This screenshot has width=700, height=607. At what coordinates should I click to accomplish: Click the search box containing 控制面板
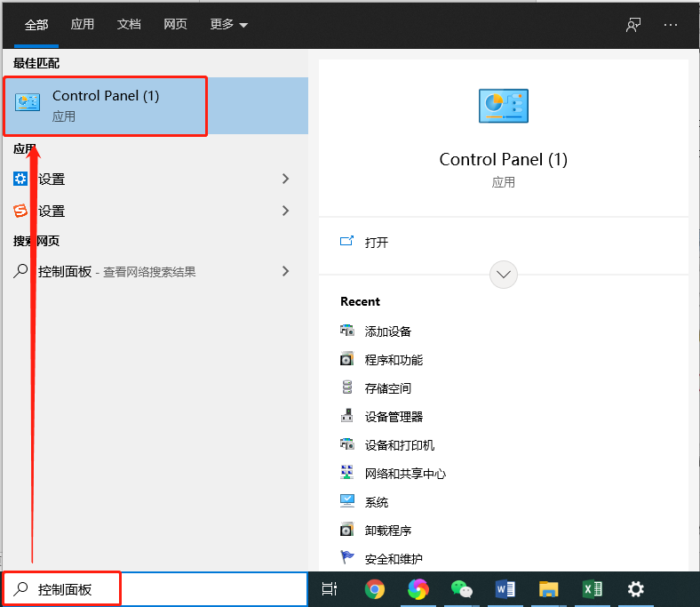(155, 589)
